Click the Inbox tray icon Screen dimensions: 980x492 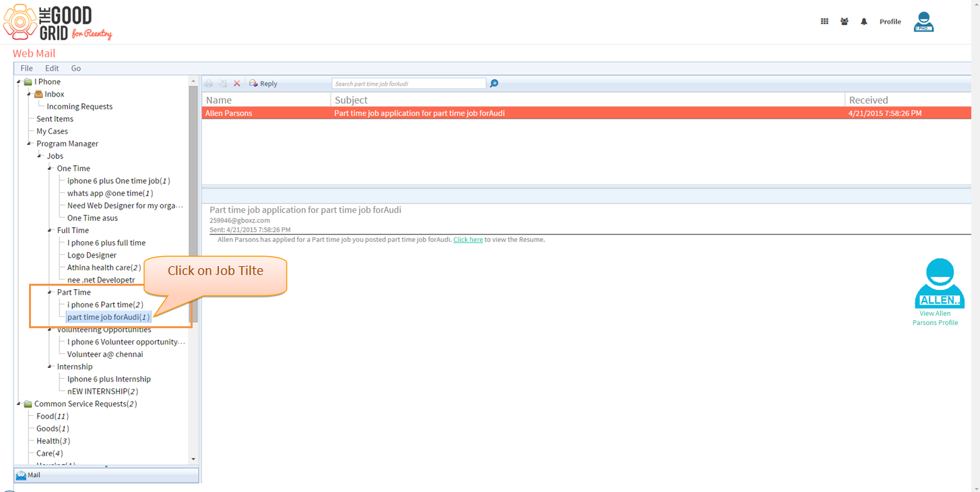point(38,94)
